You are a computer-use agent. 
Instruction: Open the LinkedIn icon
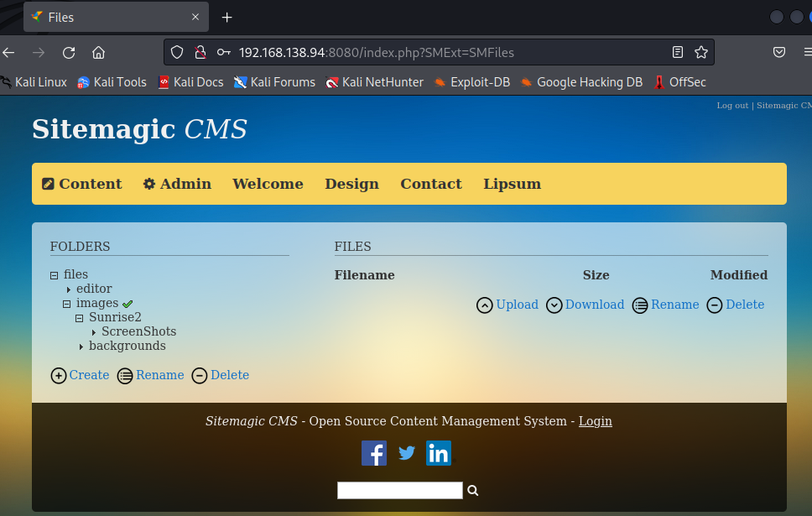click(439, 453)
